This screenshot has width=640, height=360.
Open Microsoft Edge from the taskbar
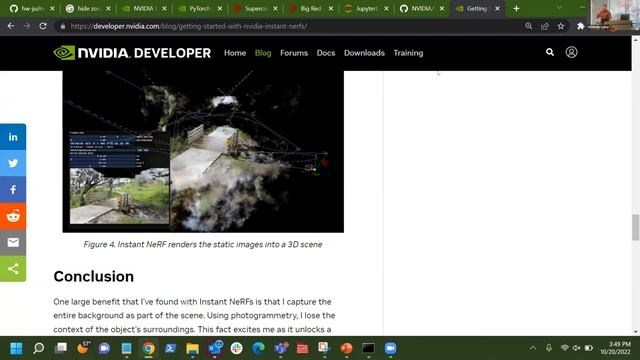click(258, 348)
